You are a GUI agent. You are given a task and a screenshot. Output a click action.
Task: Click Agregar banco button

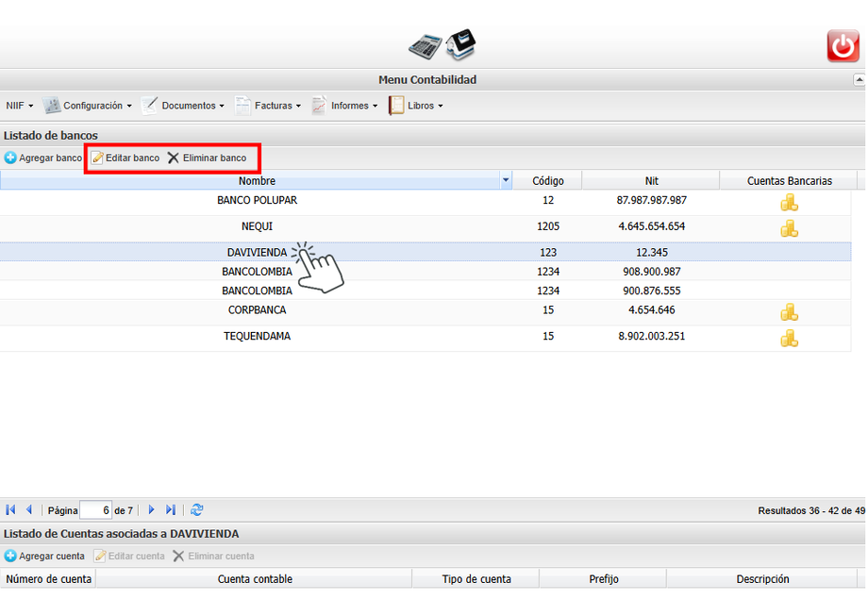point(43,158)
